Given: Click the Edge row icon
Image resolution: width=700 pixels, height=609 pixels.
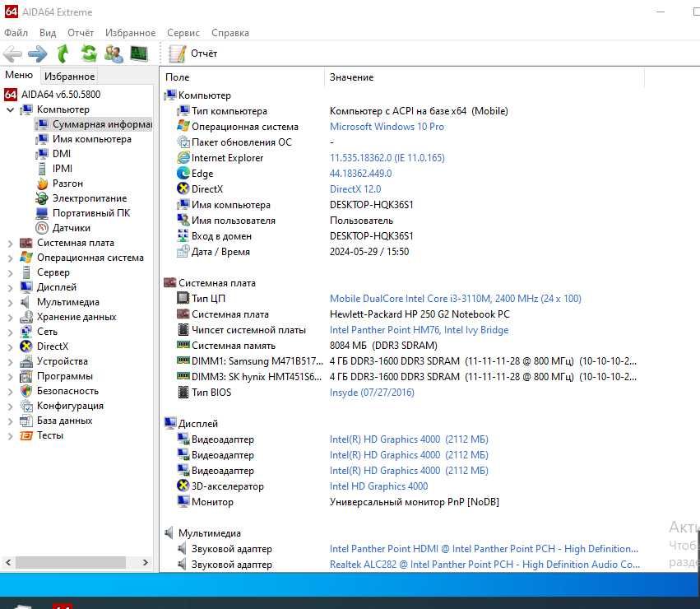Looking at the screenshot, I should (x=183, y=173).
